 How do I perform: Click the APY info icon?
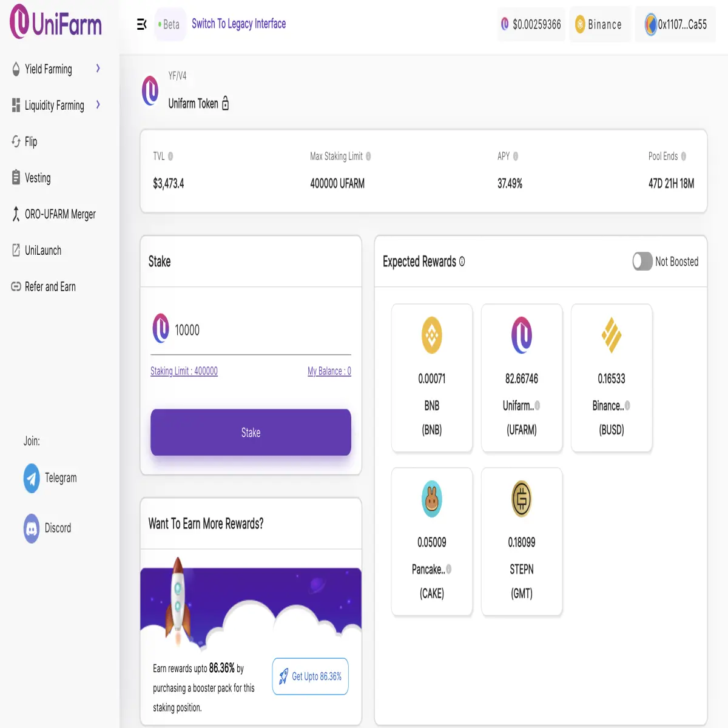tap(516, 157)
